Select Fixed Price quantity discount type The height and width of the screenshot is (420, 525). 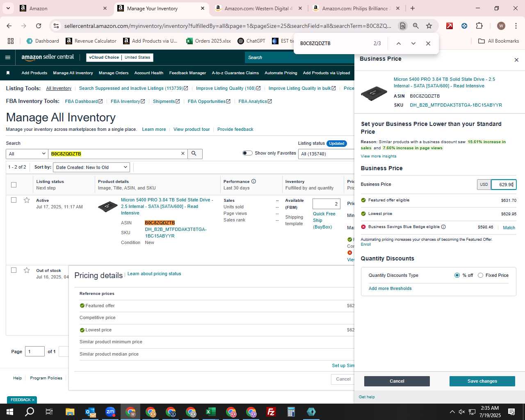point(480,275)
